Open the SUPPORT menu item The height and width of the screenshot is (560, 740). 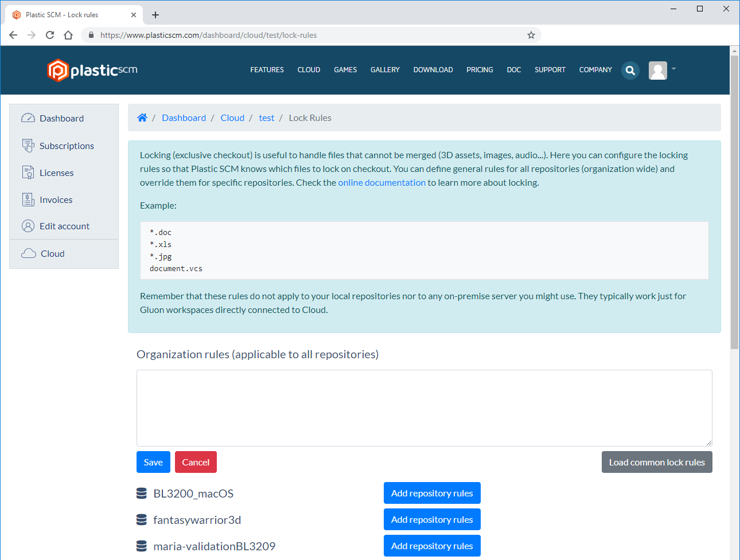point(550,70)
